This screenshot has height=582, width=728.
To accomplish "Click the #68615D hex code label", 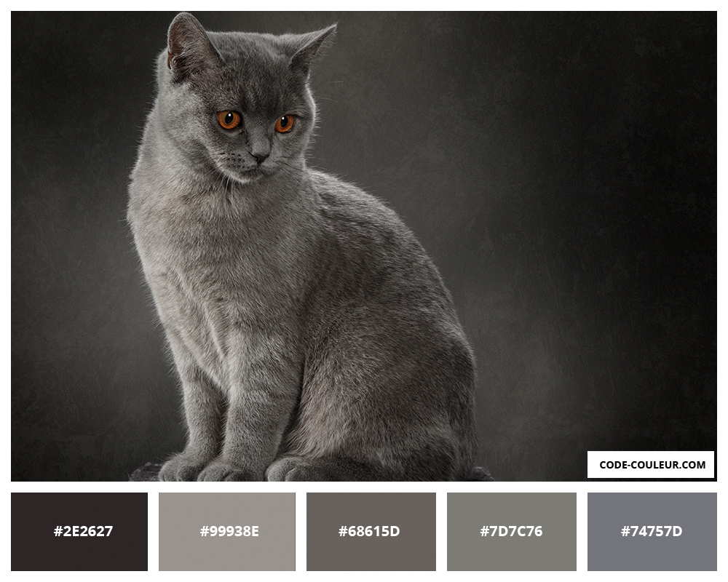I will click(369, 531).
